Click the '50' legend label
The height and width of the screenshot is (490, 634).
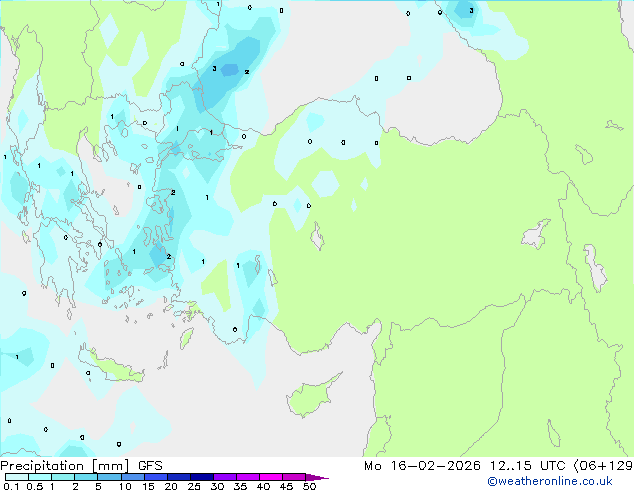pos(309,486)
